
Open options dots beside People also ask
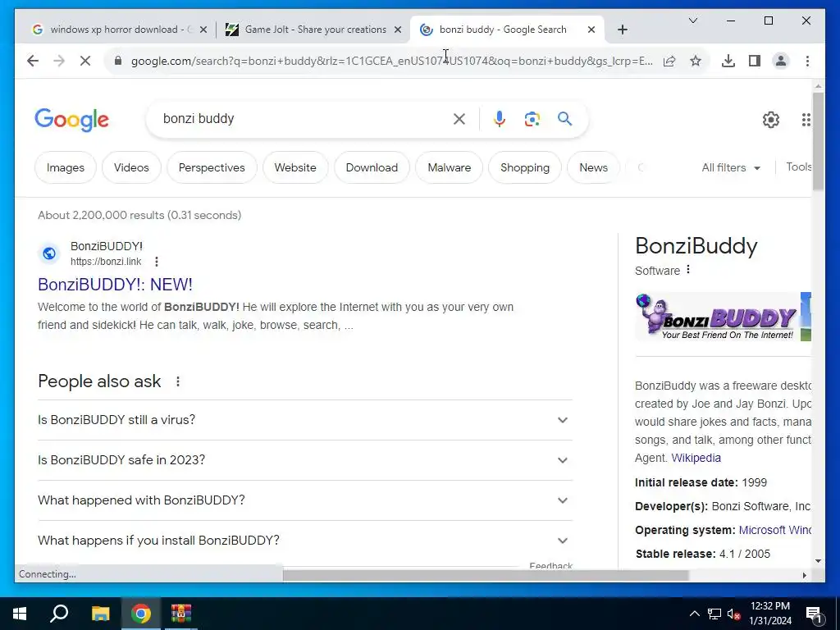point(178,381)
